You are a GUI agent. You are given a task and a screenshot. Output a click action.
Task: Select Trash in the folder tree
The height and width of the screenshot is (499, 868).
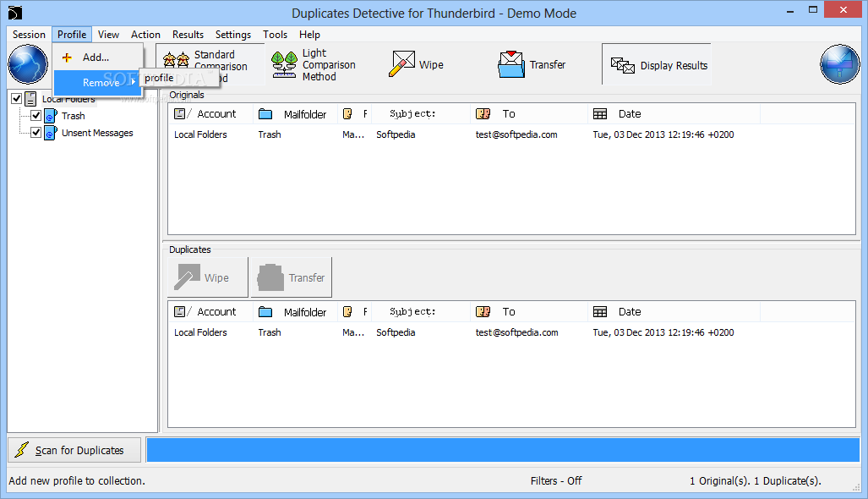[73, 116]
